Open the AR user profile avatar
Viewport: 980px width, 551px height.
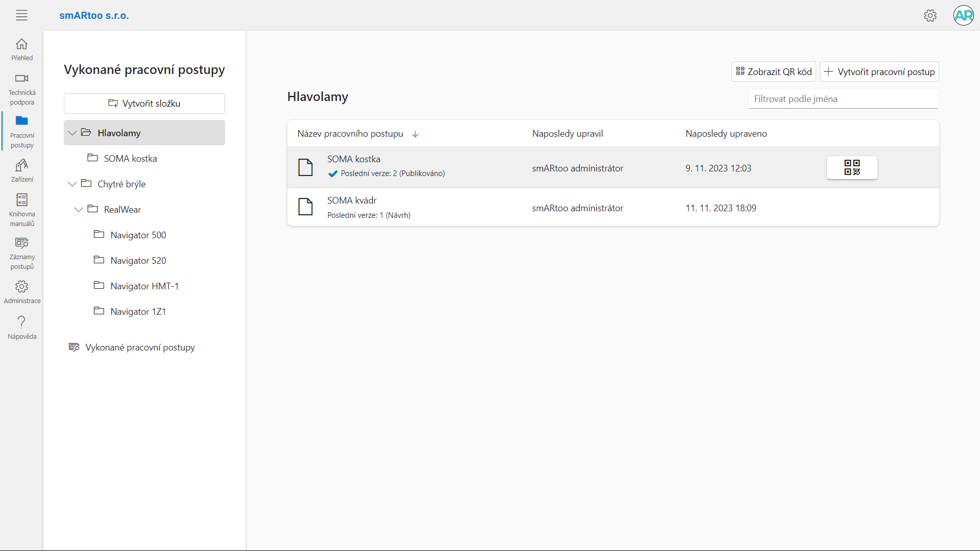(x=963, y=15)
